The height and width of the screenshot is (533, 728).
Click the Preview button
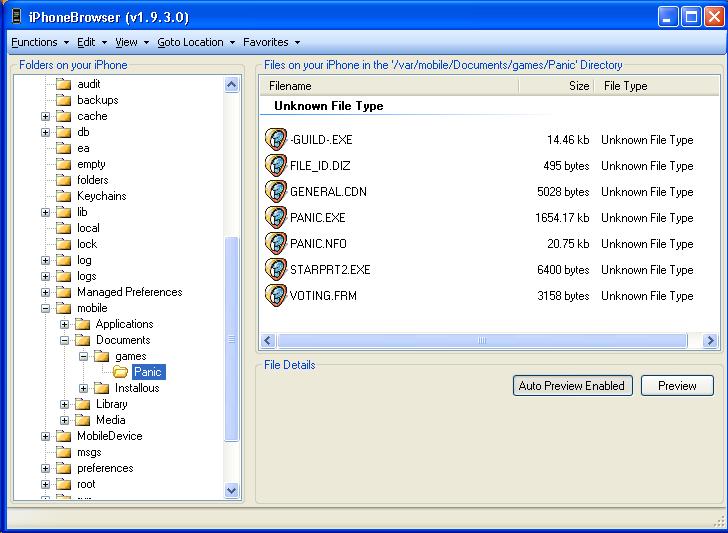[x=677, y=386]
